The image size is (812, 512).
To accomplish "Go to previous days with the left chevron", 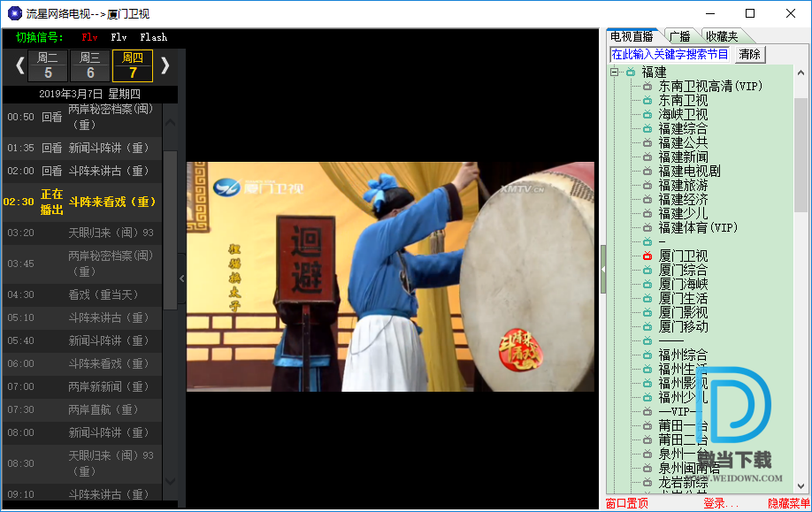I will coord(17,65).
